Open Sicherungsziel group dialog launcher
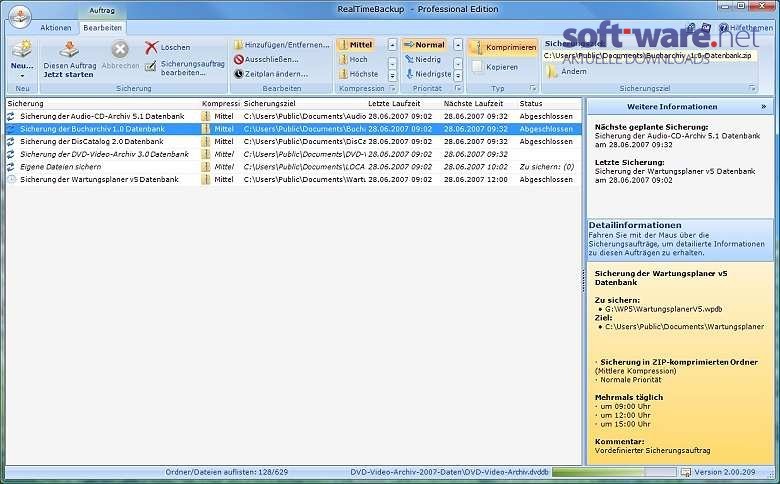 [x=752, y=88]
